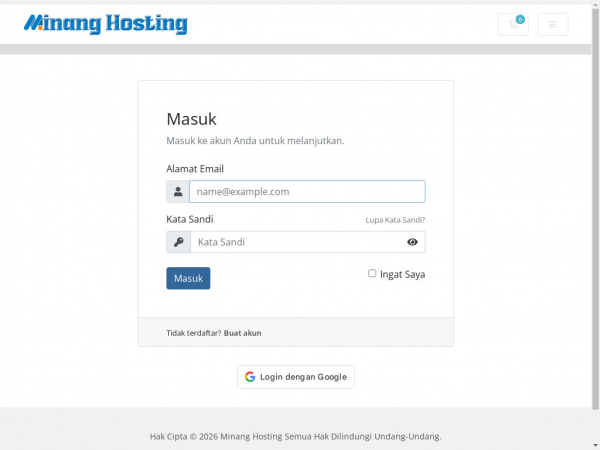
Task: Click 'Masuk ke akun Anda untuk melanjutkan.' text
Action: point(255,141)
